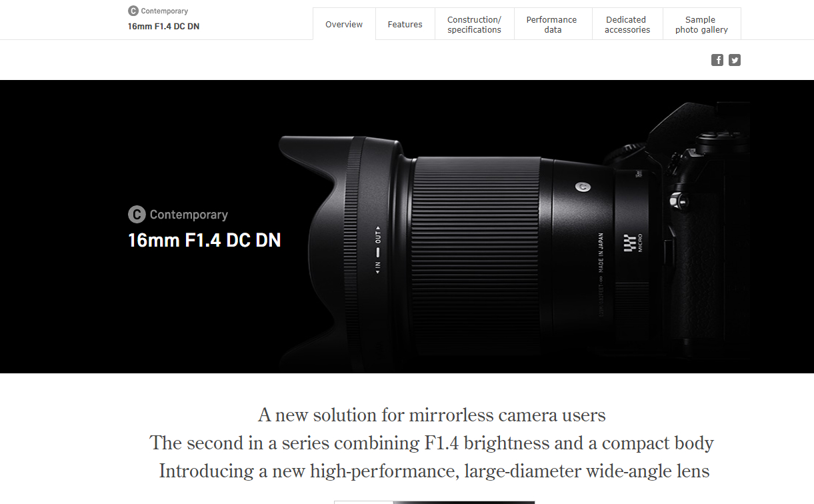Open the Overview tab
Viewport: 814px width, 504px height.
[344, 24]
